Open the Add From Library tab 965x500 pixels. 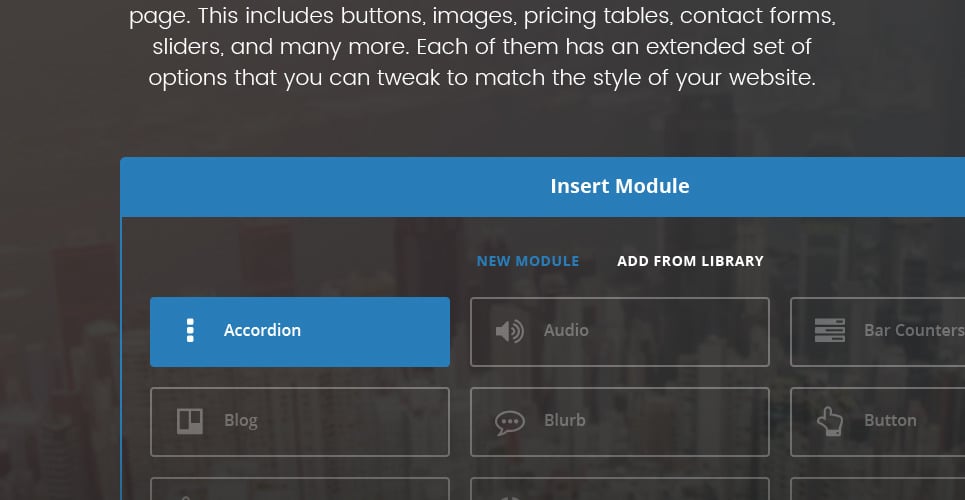(x=690, y=261)
